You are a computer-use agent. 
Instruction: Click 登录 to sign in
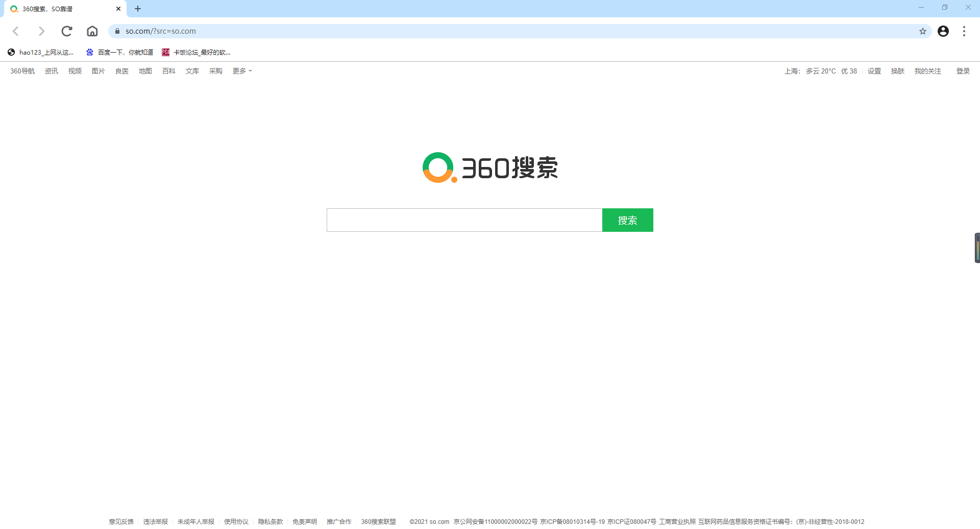(x=963, y=71)
